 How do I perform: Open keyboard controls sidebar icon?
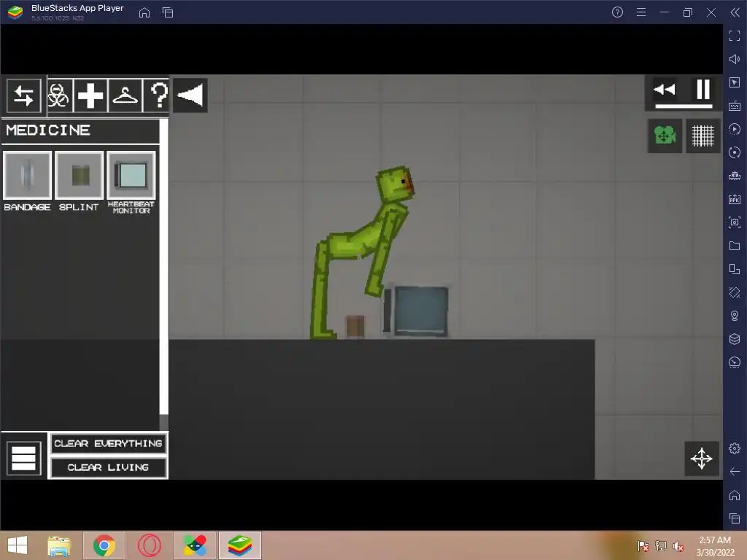tap(735, 106)
